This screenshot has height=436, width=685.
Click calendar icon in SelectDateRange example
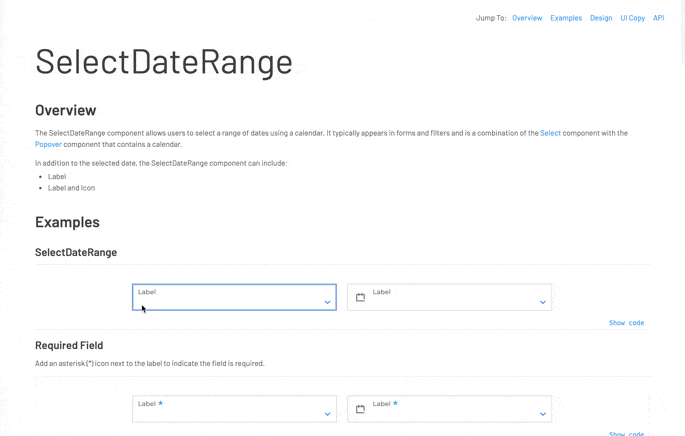point(360,298)
